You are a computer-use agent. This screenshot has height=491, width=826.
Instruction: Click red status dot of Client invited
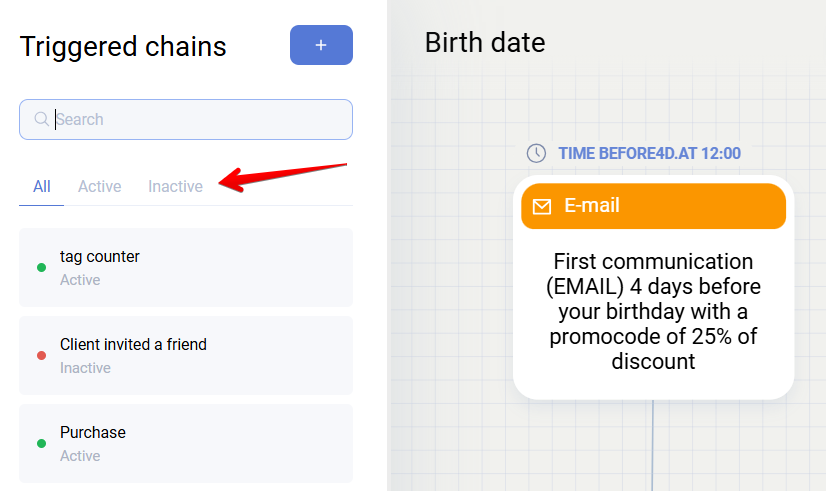coord(41,355)
